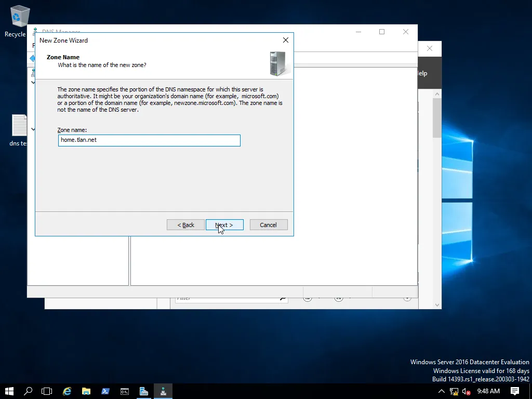Close the New Zone Wizard dialog
Viewport: 532px width, 399px height.
click(x=286, y=41)
